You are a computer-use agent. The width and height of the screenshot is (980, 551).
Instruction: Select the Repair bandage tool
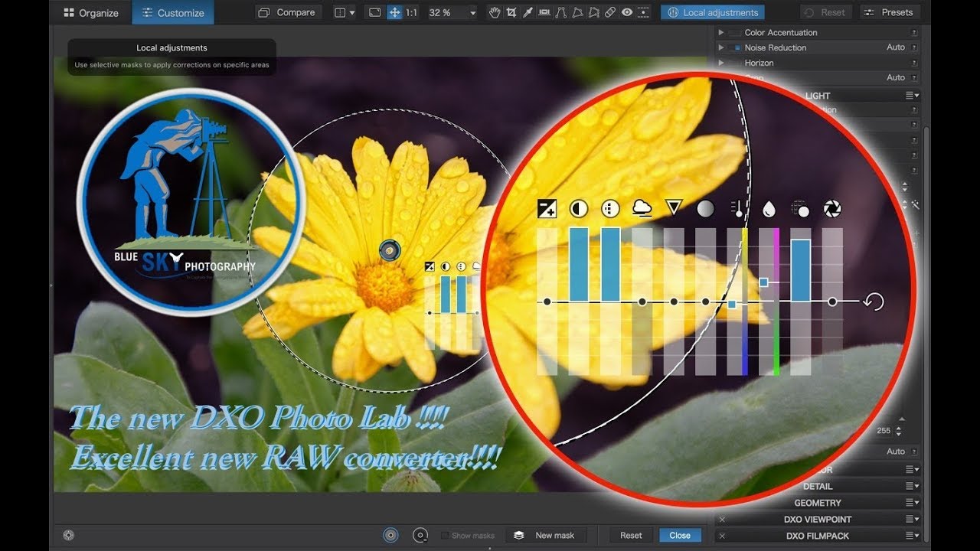(610, 12)
